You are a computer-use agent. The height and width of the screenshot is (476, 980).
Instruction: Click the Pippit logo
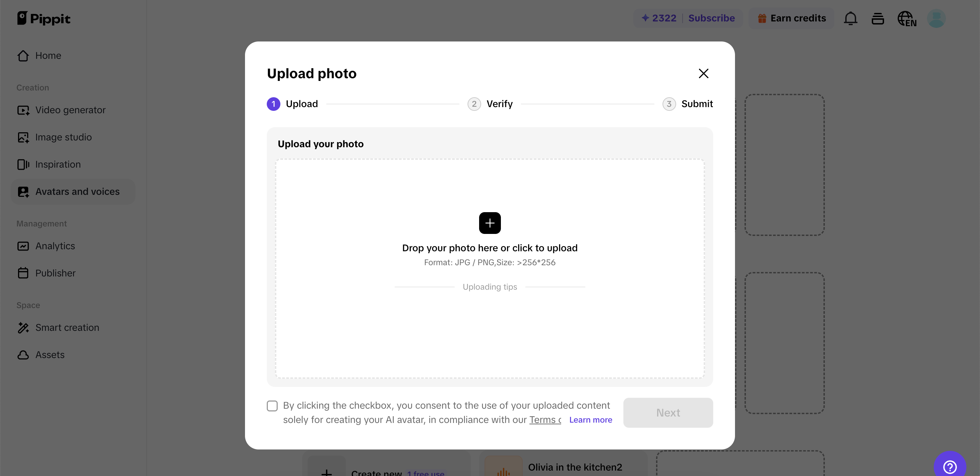tap(44, 18)
